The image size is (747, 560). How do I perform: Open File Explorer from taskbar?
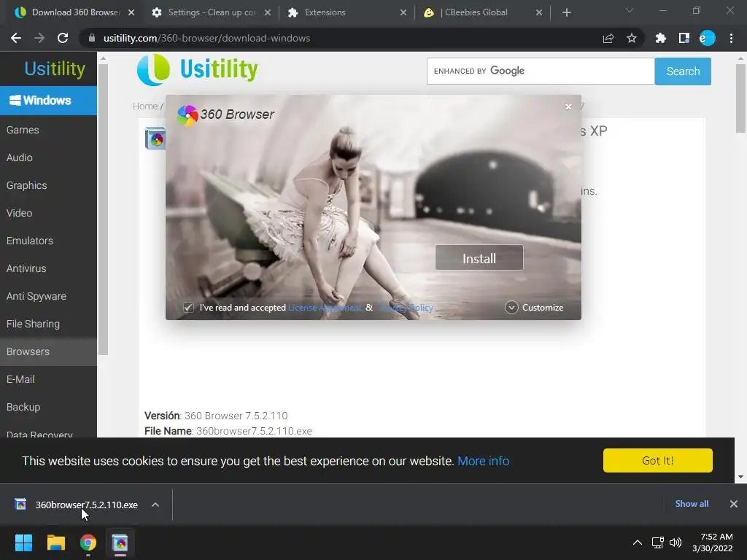coord(55,542)
